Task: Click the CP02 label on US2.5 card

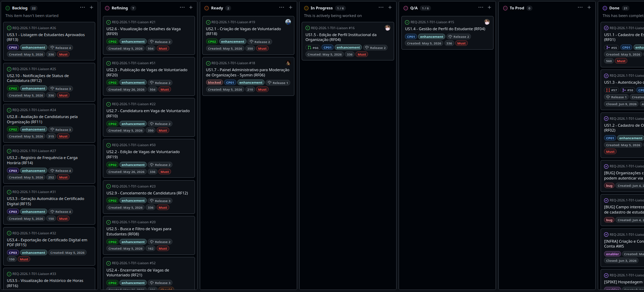Action: coord(112,242)
